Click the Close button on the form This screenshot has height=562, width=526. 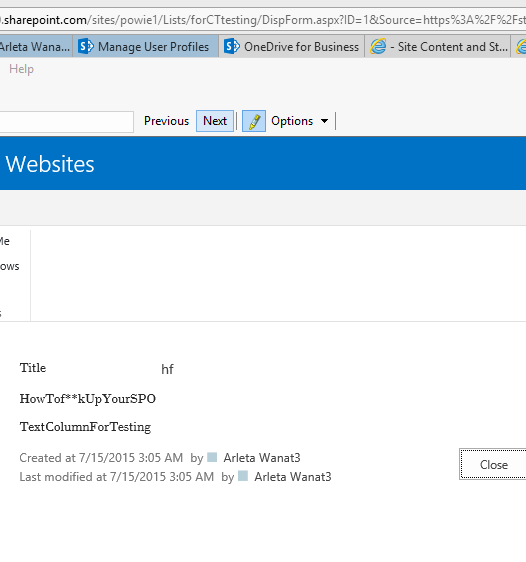(493, 465)
